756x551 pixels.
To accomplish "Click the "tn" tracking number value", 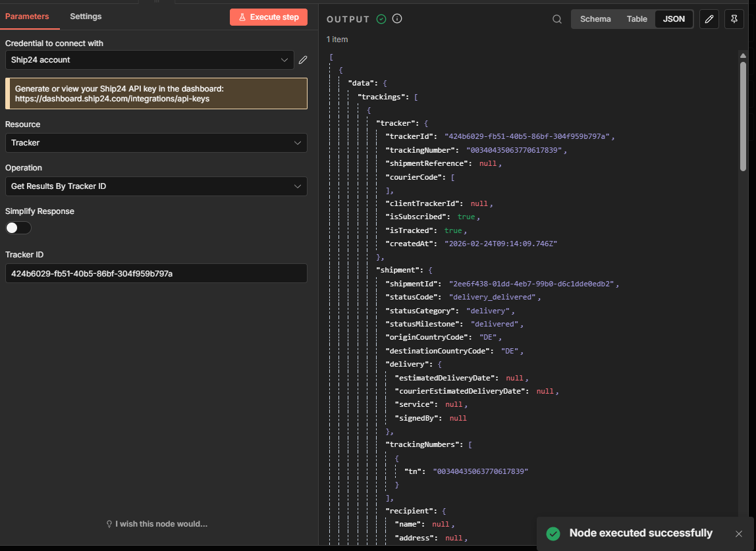I will coord(480,471).
